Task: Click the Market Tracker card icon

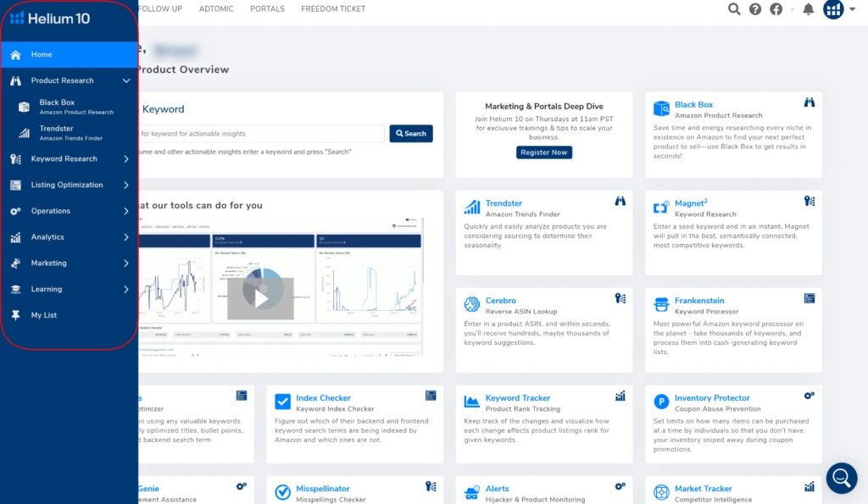Action: coord(661,492)
